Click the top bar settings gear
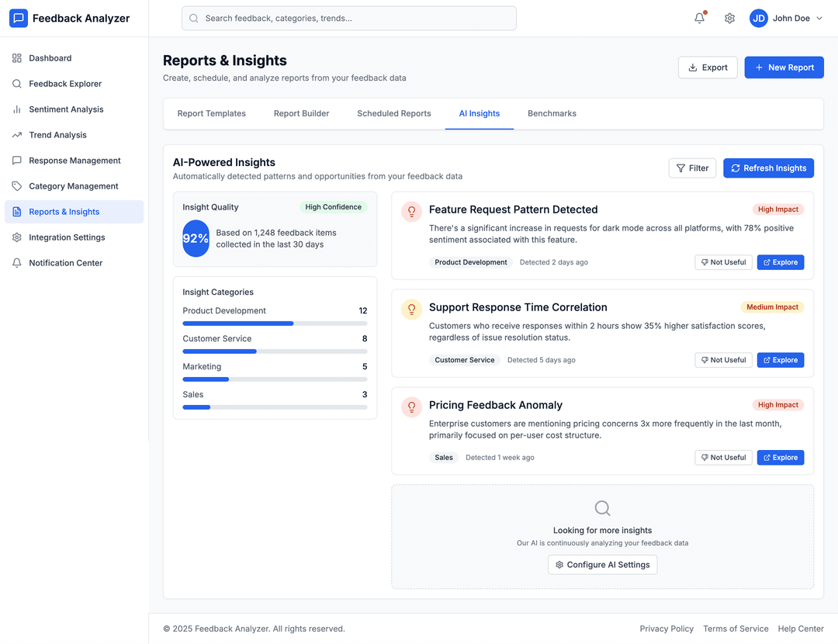The image size is (838, 644). tap(729, 17)
